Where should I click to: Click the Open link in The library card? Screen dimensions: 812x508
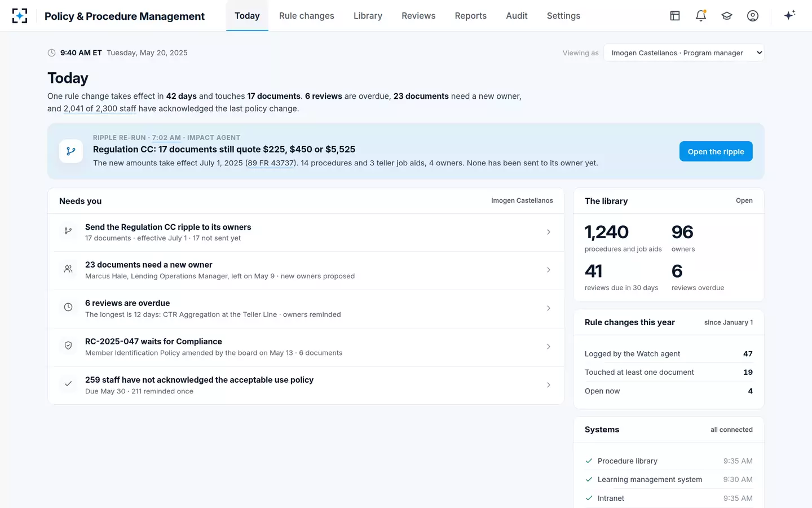click(x=744, y=201)
